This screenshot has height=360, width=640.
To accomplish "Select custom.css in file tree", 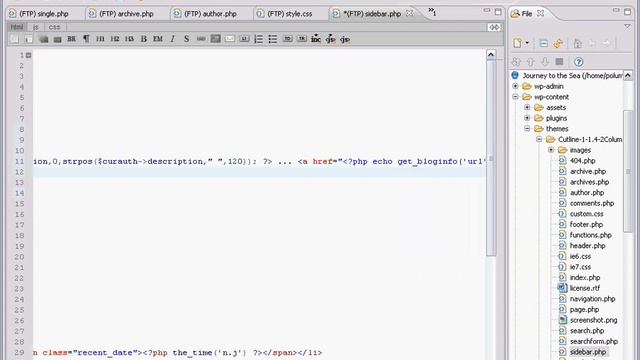I will pos(586,214).
